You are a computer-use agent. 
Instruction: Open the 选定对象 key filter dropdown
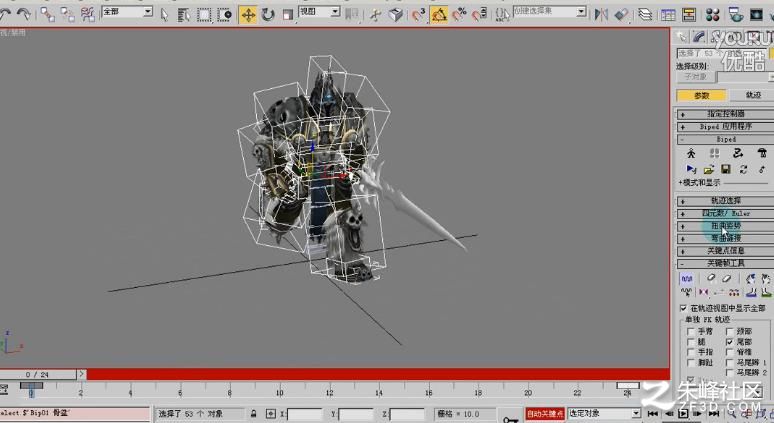[x=604, y=414]
